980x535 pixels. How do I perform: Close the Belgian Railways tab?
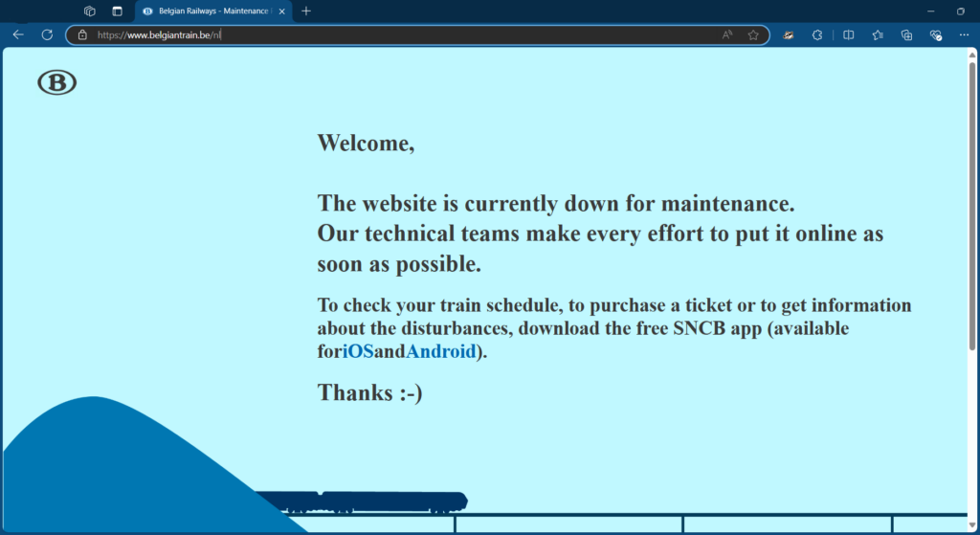(x=282, y=11)
